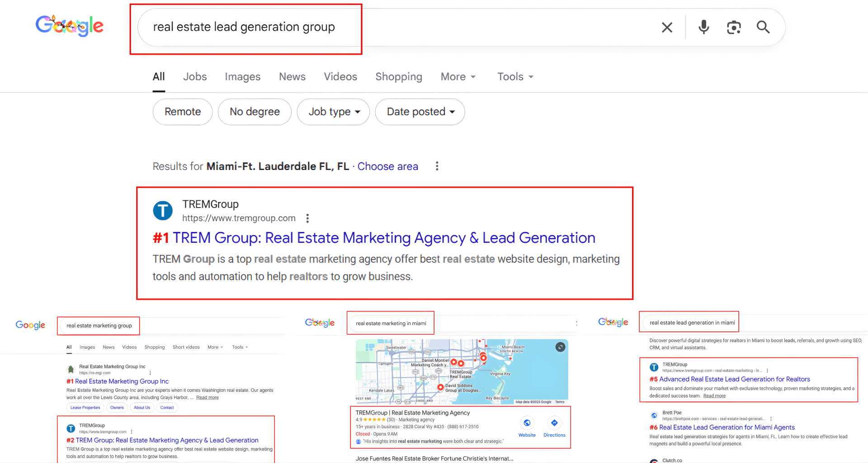Viewport: 868px width, 463px height.
Task: Expand More in the 'real estate marketing group' tabs
Action: click(215, 347)
